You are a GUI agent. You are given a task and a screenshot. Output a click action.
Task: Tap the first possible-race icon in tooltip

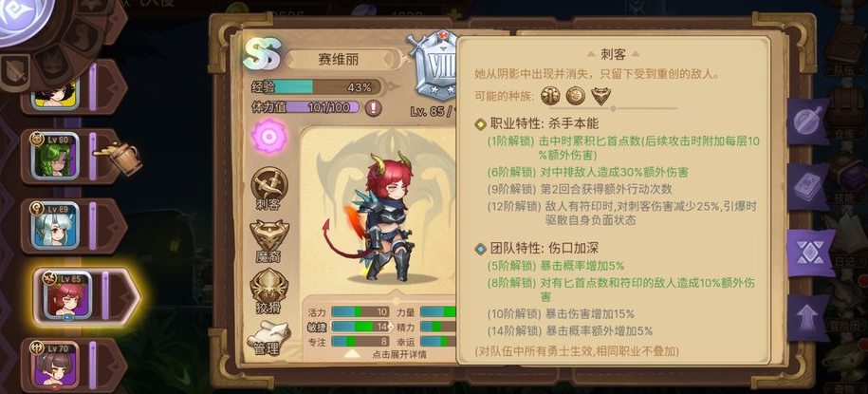point(551,96)
